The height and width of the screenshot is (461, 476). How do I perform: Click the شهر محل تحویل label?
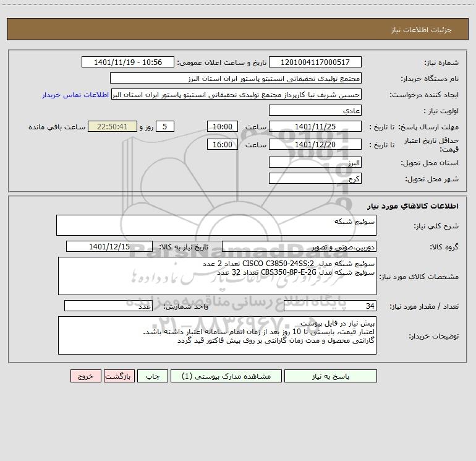point(432,179)
